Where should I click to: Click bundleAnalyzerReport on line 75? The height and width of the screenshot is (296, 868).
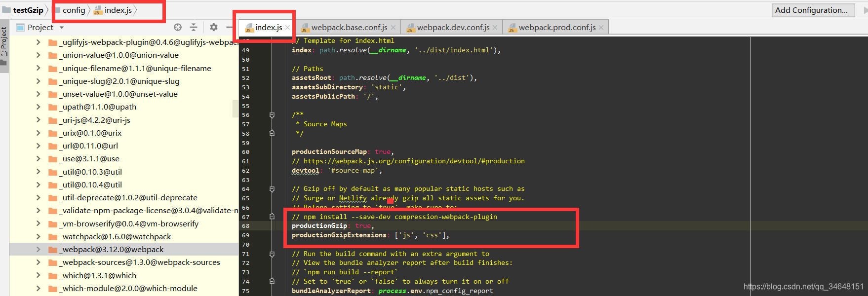[x=331, y=291]
